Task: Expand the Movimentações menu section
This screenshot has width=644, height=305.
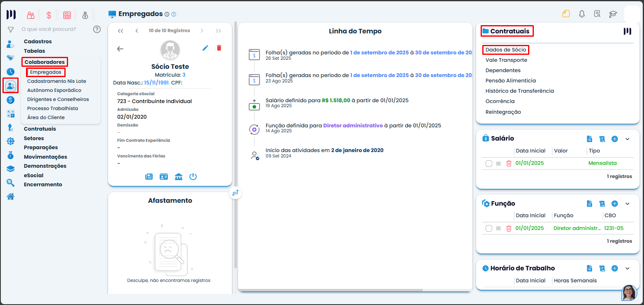Action: pyautogui.click(x=45, y=157)
